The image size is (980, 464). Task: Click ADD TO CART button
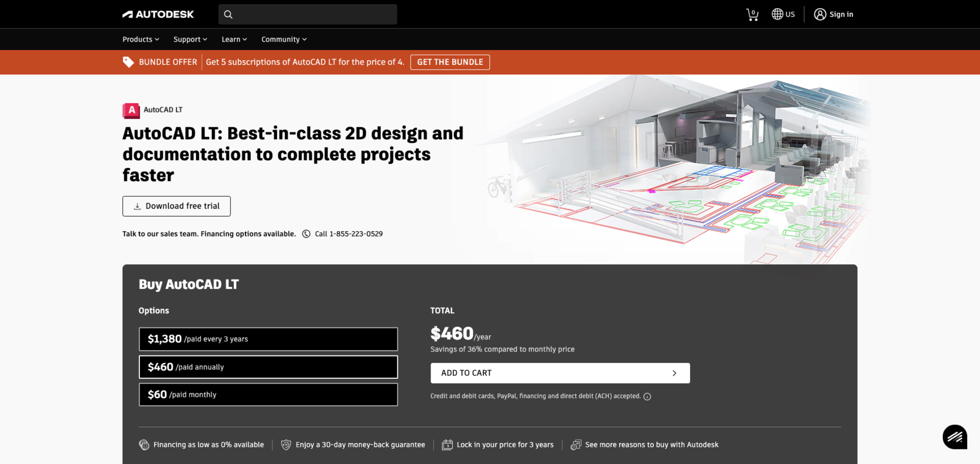click(x=560, y=373)
